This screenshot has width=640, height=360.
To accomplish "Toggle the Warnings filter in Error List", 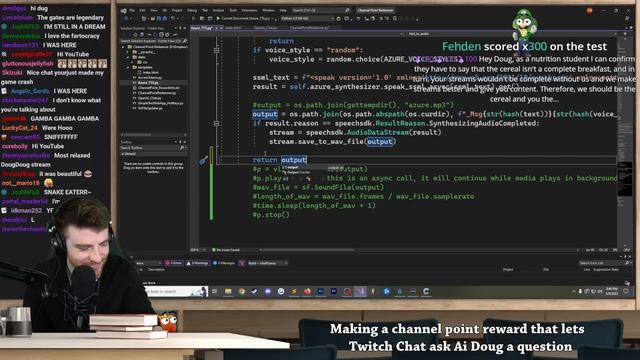I will point(198,263).
